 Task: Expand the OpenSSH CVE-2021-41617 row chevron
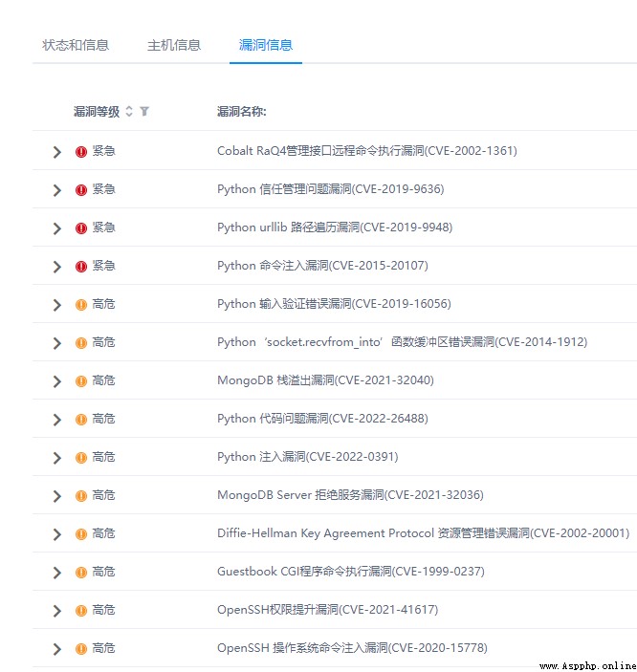click(x=57, y=611)
